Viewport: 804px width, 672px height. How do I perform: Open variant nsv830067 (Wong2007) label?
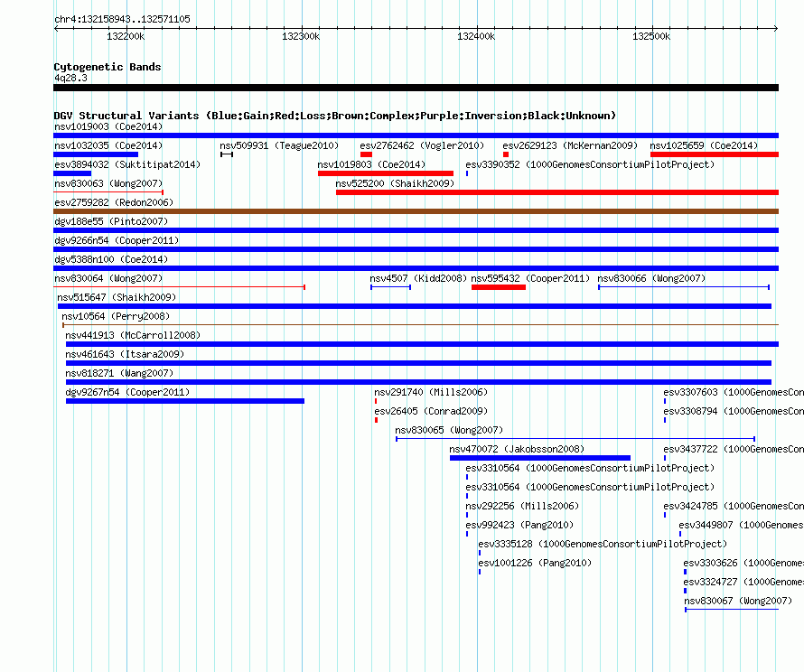tap(738, 601)
